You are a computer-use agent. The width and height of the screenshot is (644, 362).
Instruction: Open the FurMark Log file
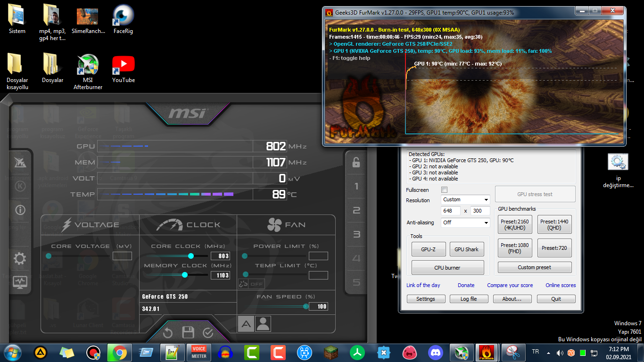(x=469, y=299)
